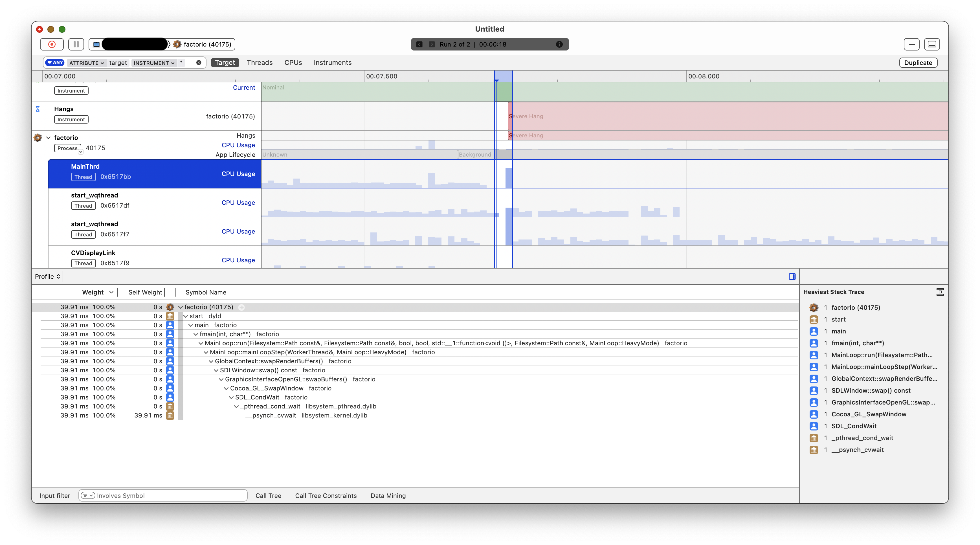Collapse the factorio process track
This screenshot has width=980, height=545.
[48, 138]
